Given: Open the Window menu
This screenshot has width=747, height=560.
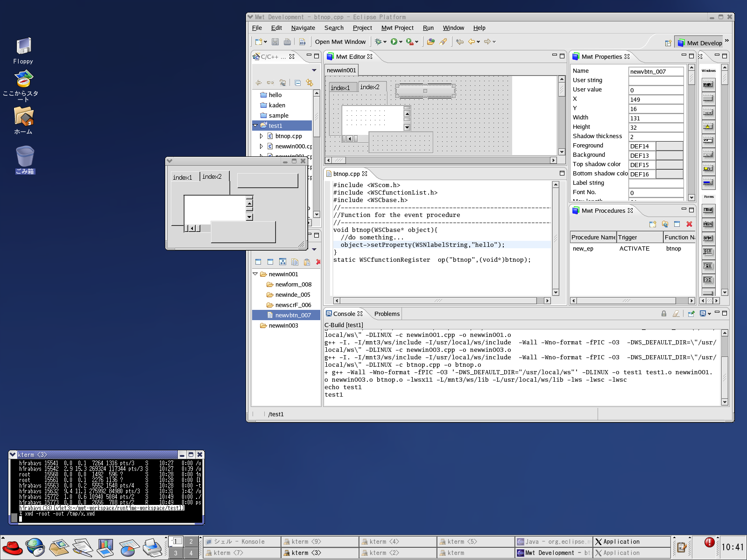Looking at the screenshot, I should pos(453,28).
